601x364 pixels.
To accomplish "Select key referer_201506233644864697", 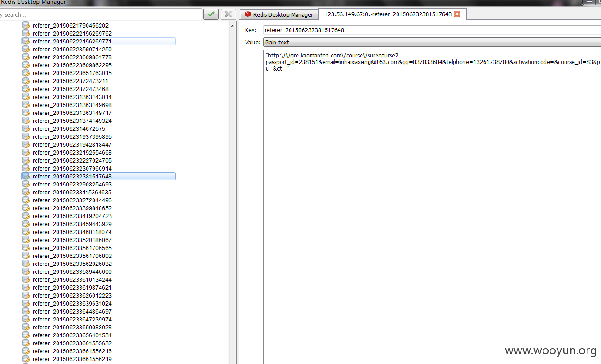I will 72,312.
